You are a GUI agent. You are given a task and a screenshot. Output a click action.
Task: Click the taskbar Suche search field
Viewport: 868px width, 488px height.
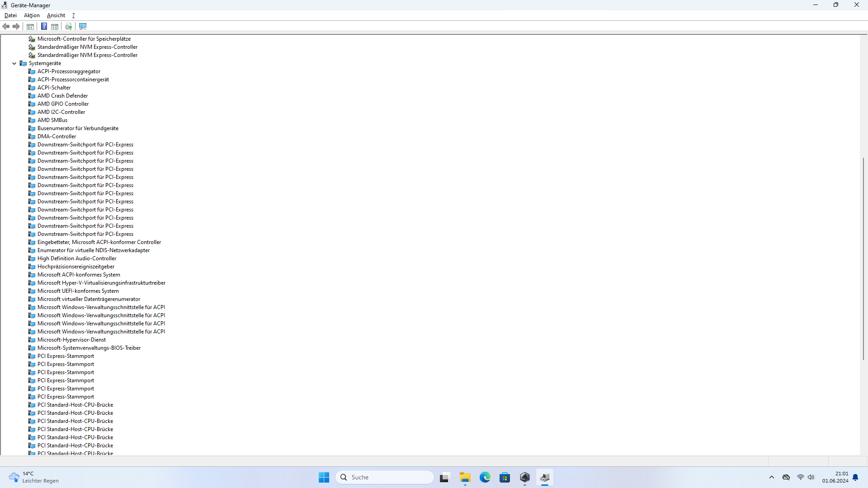pos(385,478)
